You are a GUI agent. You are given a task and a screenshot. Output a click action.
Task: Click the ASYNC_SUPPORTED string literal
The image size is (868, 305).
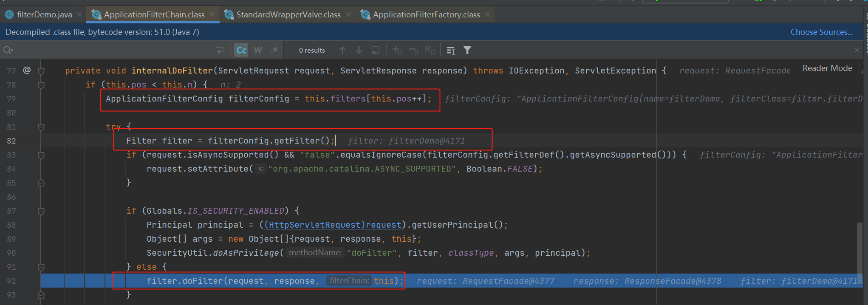point(362,169)
